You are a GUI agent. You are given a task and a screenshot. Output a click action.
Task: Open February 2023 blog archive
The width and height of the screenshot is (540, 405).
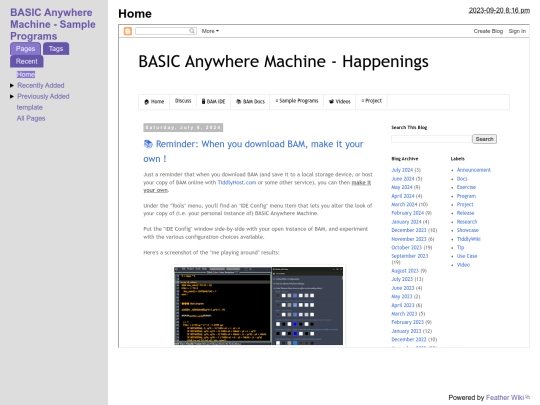[407, 322]
